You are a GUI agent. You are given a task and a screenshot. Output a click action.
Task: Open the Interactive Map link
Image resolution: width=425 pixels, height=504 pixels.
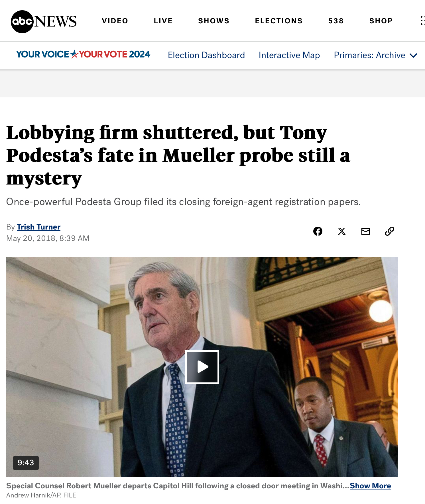(x=289, y=55)
